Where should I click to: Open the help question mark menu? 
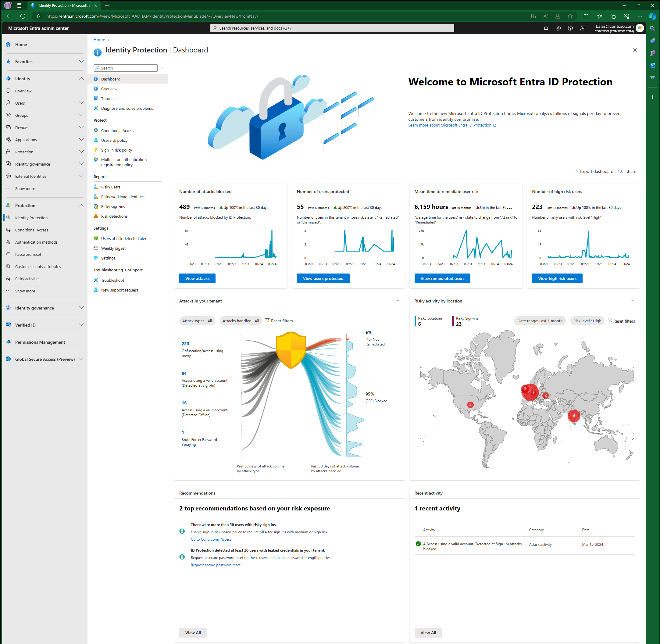click(x=570, y=28)
